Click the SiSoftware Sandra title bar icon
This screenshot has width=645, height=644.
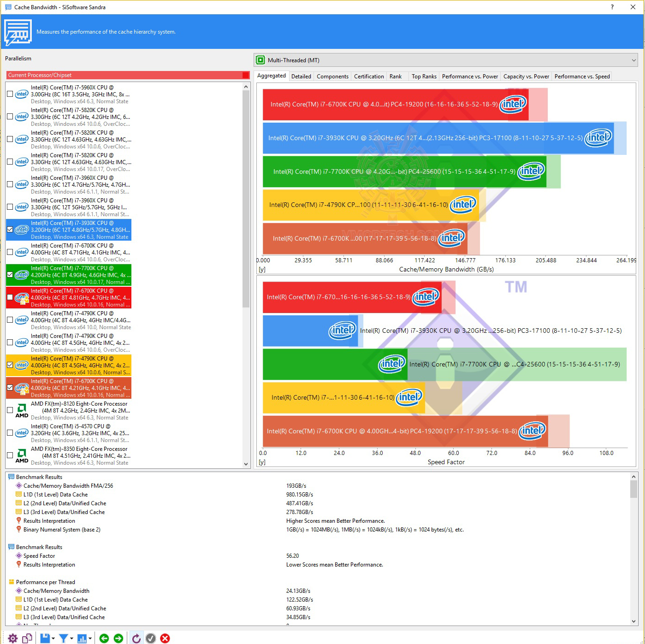[8, 7]
